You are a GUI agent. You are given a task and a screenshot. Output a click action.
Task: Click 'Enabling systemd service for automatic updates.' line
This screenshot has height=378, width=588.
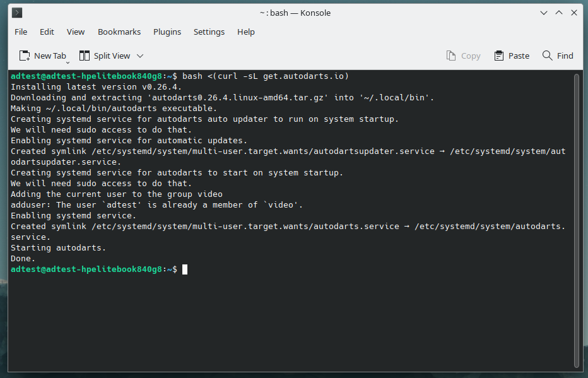129,141
